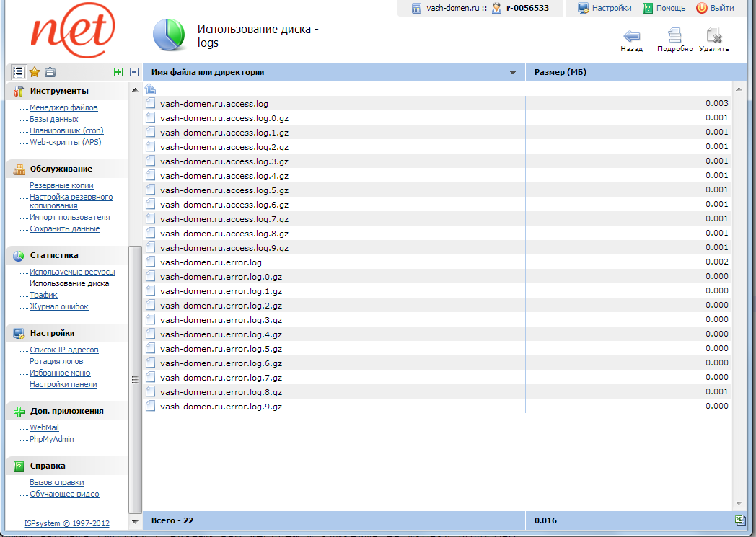Click the favorites star icon in sidebar
The image size is (756, 537).
pyautogui.click(x=34, y=72)
